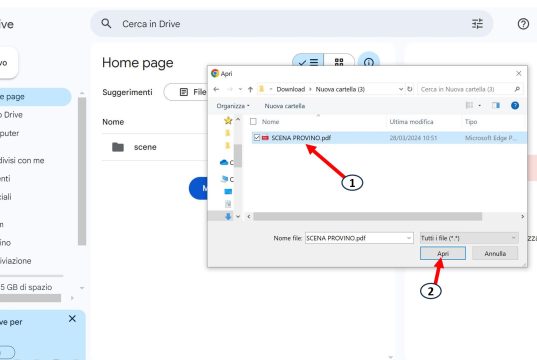Uncheck the SCENA PROVINO.pdf checkbox

257,138
